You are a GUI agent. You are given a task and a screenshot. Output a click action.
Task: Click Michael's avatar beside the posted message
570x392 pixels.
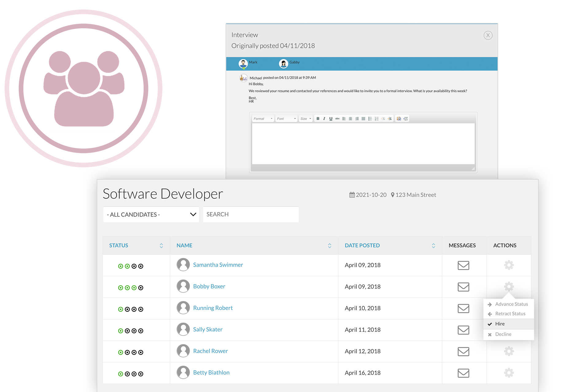point(243,78)
